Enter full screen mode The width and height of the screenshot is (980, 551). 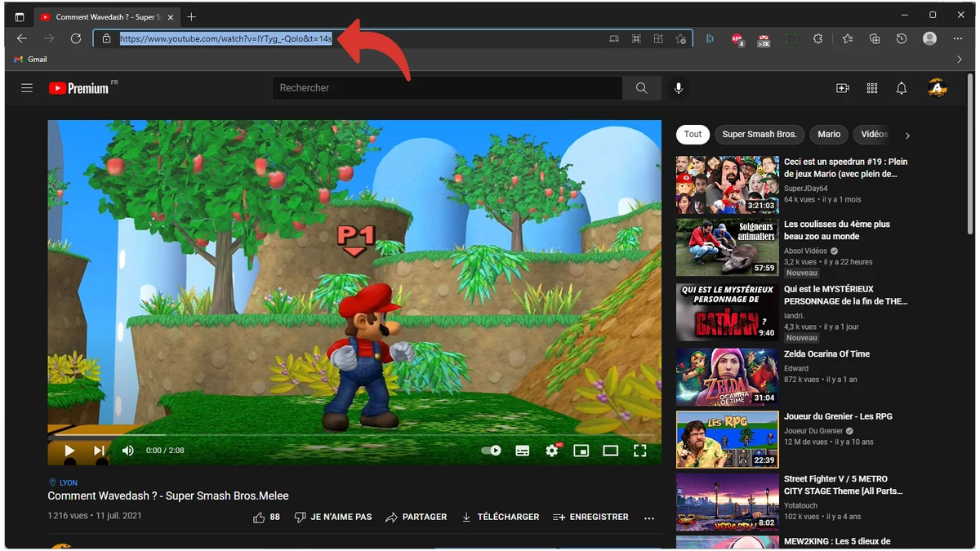click(x=640, y=451)
